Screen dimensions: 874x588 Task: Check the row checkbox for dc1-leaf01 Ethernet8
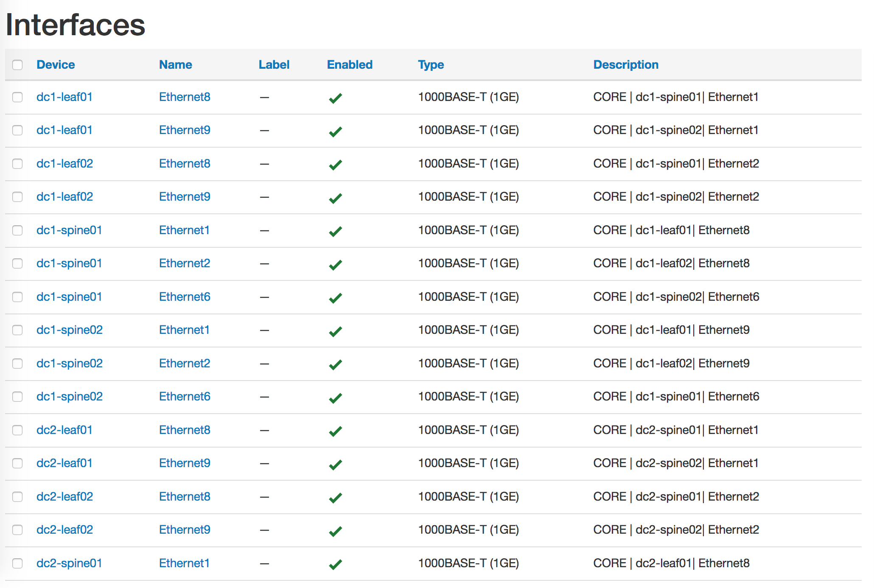[17, 97]
